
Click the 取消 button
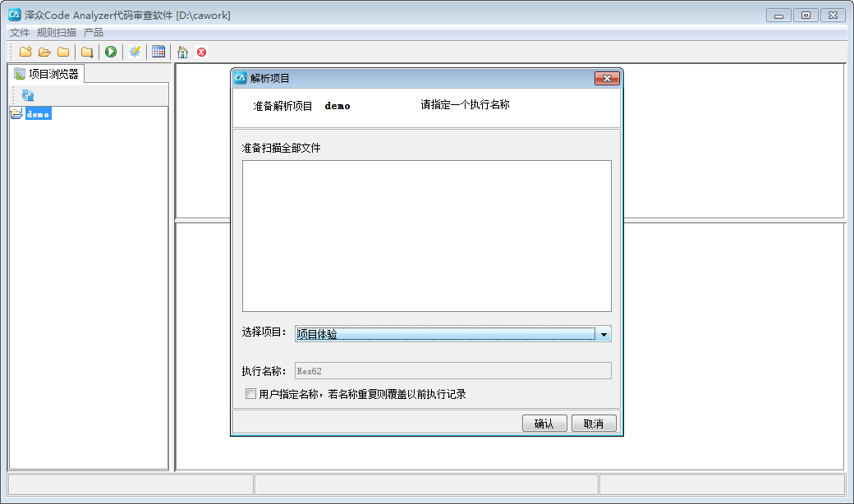pos(594,424)
